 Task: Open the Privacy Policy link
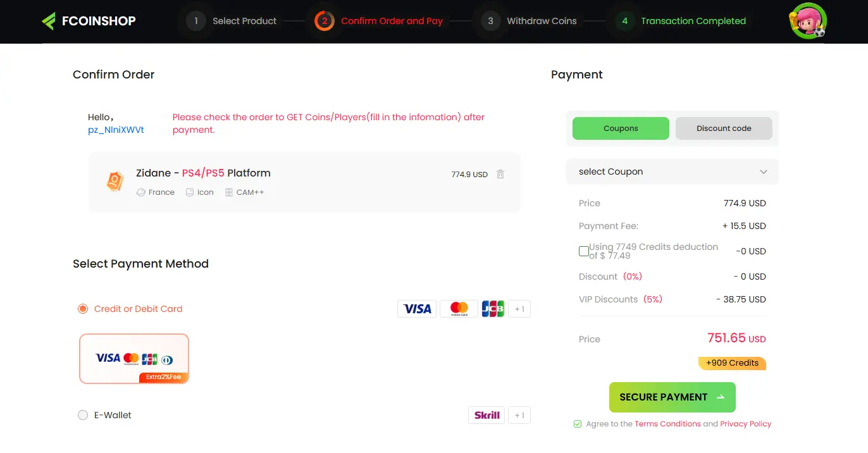[x=746, y=423]
